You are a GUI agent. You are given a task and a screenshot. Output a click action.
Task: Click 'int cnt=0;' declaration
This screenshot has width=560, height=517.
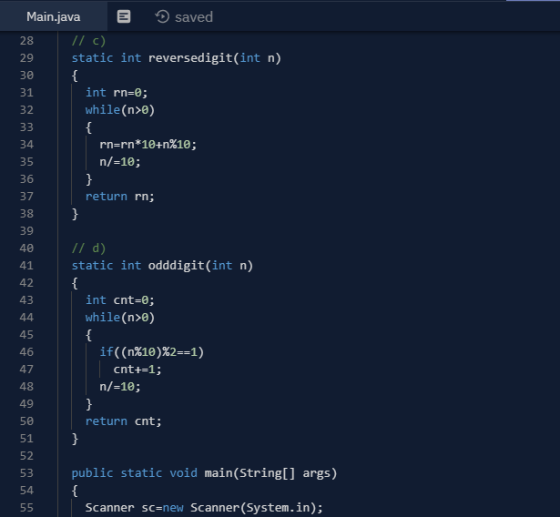coord(120,300)
